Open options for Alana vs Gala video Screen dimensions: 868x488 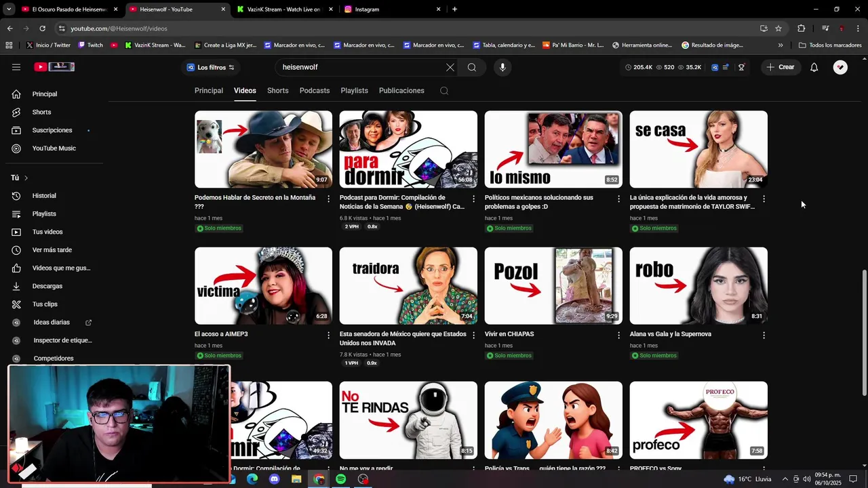coord(764,335)
